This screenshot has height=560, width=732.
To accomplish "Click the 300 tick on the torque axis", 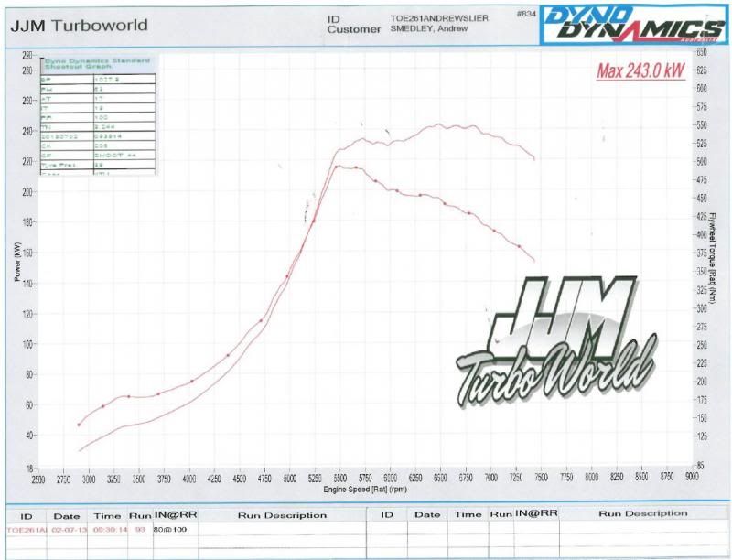I will point(702,308).
